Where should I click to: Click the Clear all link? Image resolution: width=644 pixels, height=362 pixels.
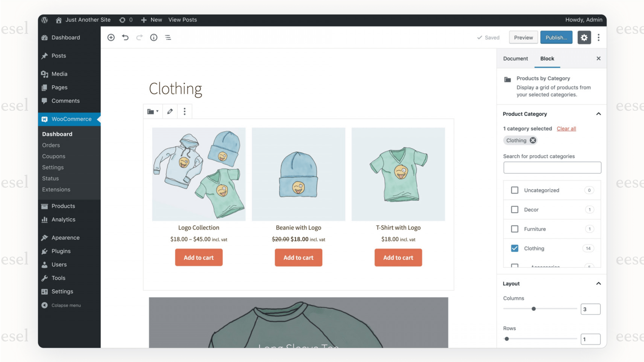point(566,128)
